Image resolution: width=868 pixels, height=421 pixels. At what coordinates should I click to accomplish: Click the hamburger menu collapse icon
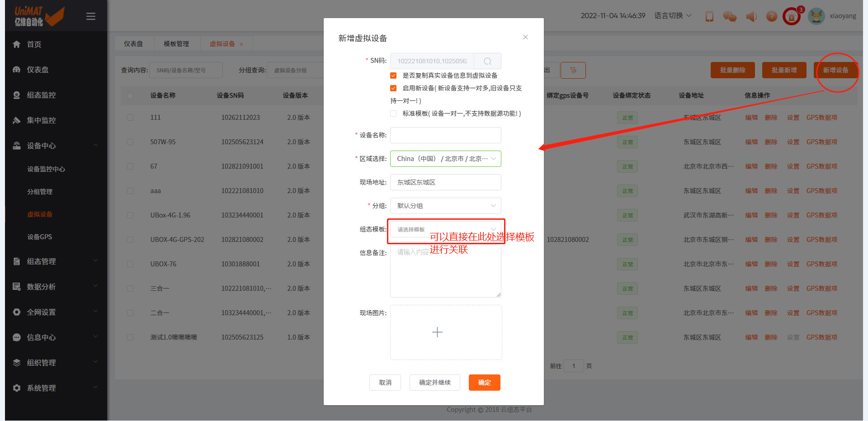click(90, 16)
